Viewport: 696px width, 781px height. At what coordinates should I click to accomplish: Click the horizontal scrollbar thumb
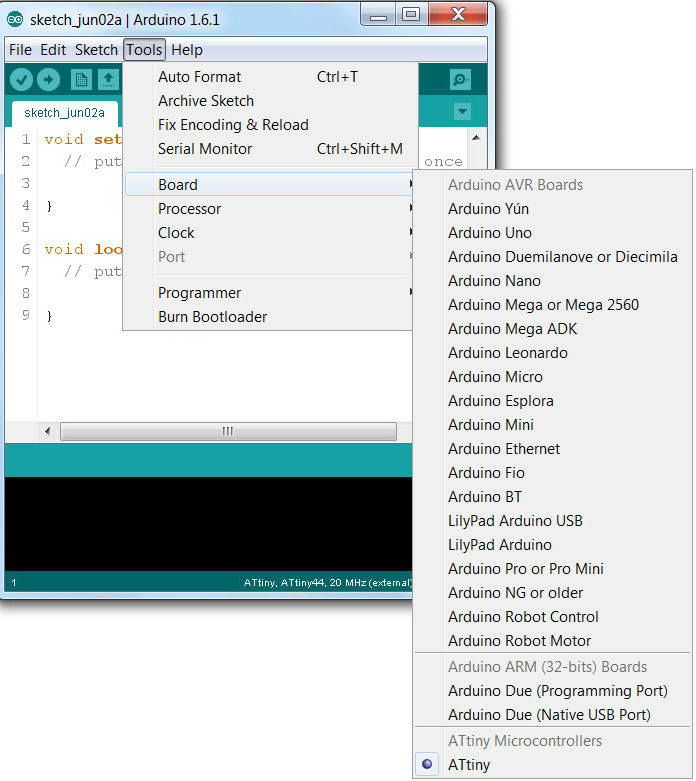(x=228, y=431)
